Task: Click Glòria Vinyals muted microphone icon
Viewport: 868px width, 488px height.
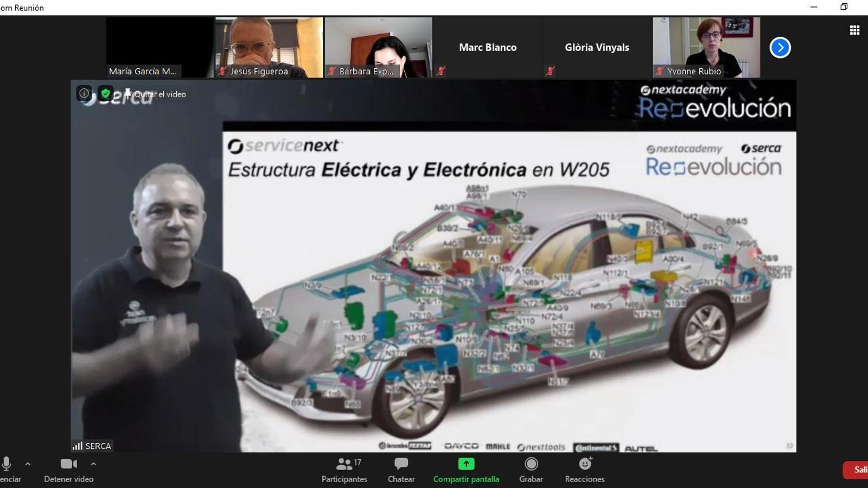Action: tap(550, 71)
